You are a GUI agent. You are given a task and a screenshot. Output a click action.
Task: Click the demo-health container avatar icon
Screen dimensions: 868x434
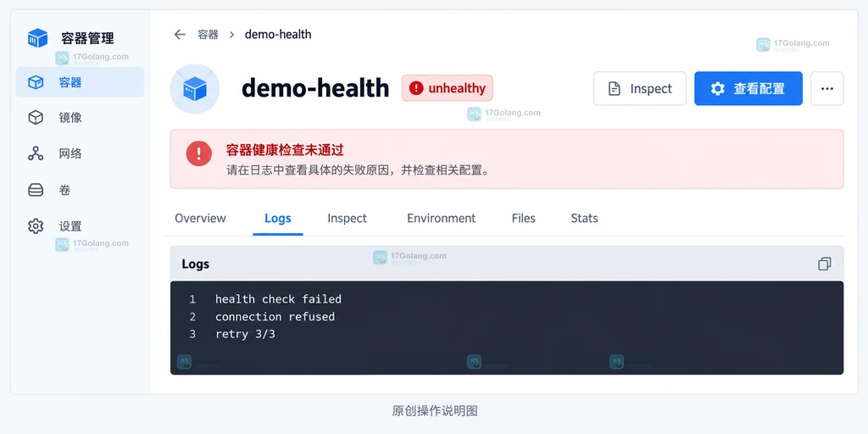(x=195, y=88)
